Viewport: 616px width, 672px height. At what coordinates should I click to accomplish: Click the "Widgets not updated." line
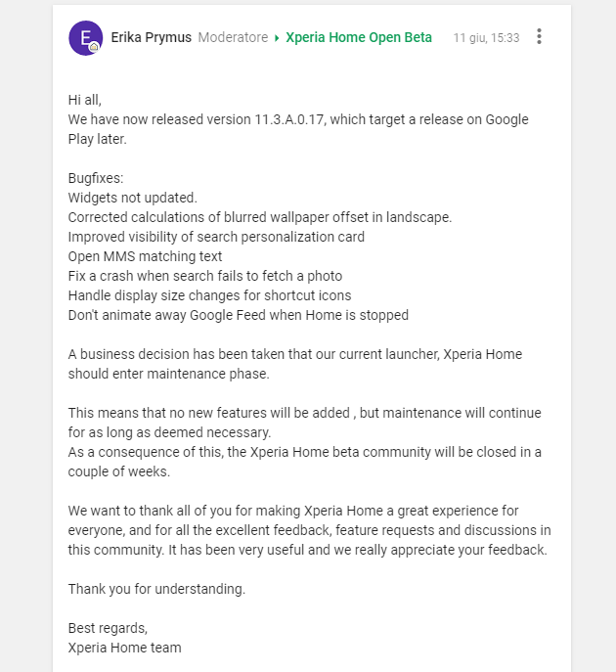coord(132,198)
